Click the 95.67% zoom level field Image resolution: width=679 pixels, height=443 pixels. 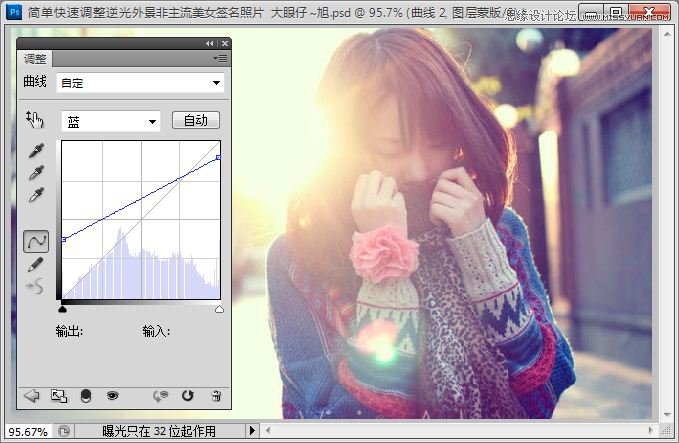pyautogui.click(x=27, y=431)
